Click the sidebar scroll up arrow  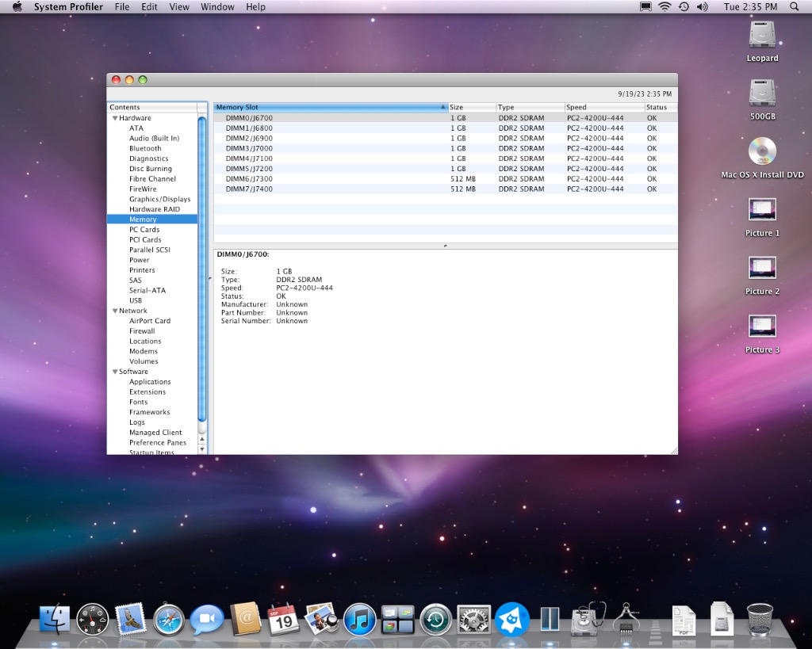pos(202,439)
